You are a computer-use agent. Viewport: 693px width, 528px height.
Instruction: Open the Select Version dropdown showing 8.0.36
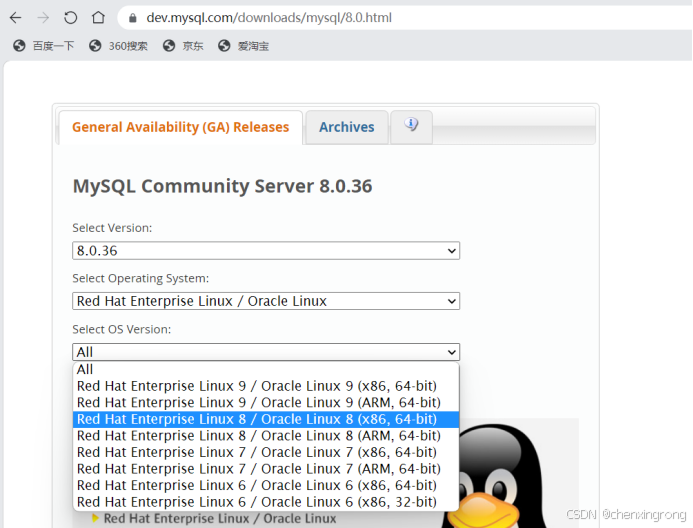pyautogui.click(x=266, y=251)
